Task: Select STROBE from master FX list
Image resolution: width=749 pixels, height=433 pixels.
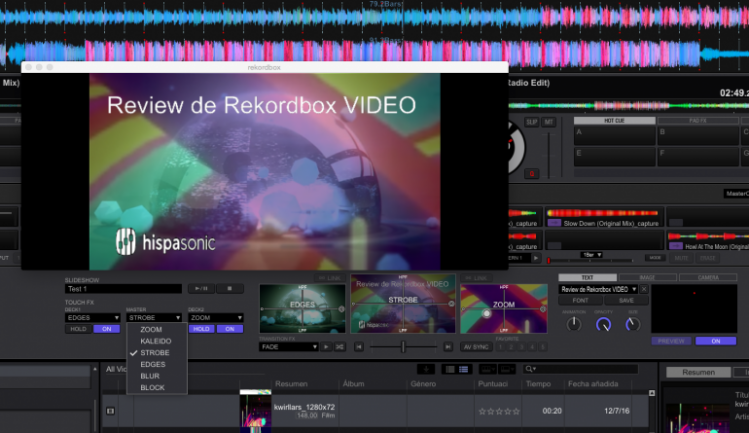Action: point(157,353)
